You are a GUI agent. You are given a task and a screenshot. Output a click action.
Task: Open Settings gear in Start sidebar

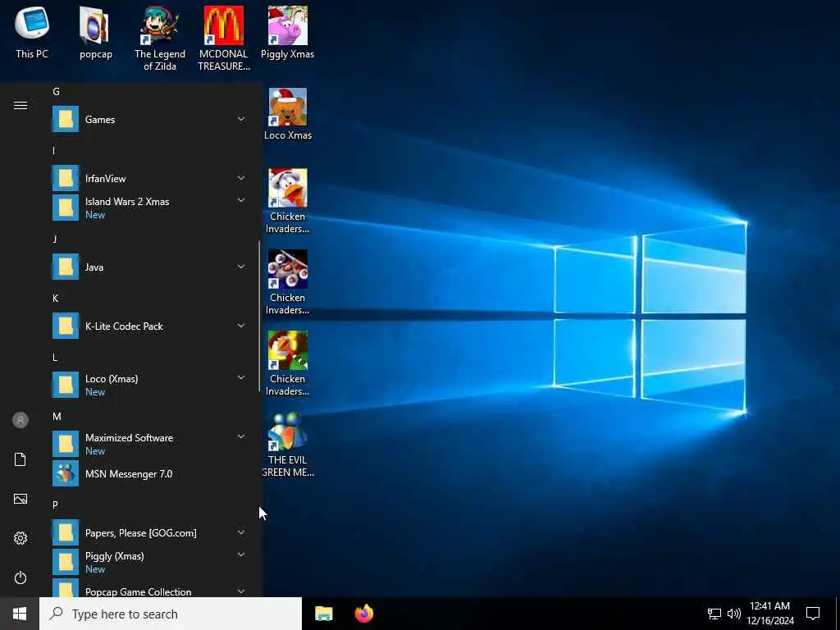[21, 538]
